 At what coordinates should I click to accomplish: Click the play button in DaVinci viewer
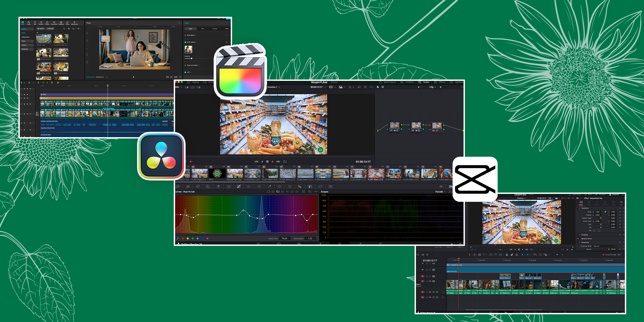[273, 162]
